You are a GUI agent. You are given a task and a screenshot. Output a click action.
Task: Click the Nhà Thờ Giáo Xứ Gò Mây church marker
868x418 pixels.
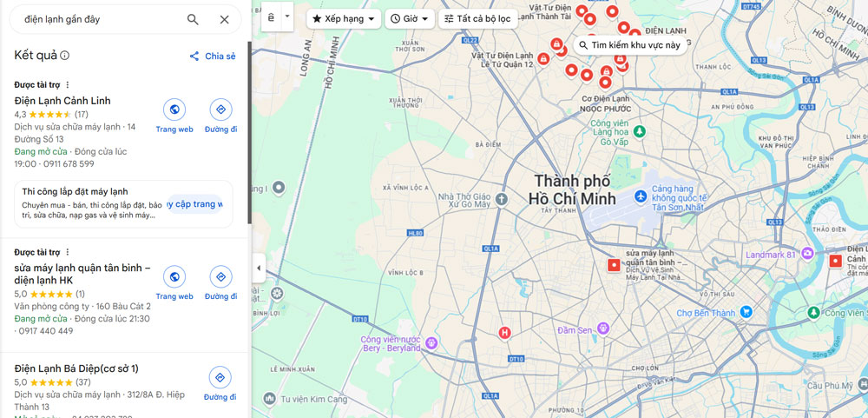502,199
